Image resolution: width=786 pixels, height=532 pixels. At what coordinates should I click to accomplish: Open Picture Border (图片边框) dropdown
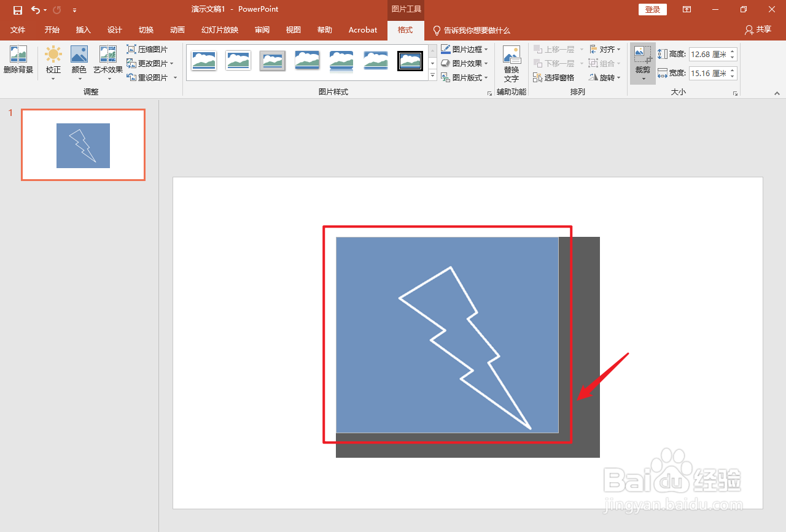coord(464,49)
